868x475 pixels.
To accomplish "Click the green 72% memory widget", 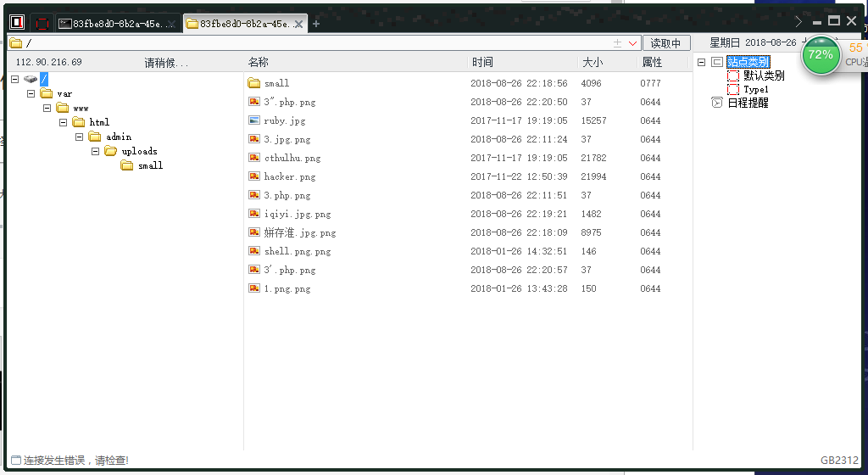I will tap(821, 55).
